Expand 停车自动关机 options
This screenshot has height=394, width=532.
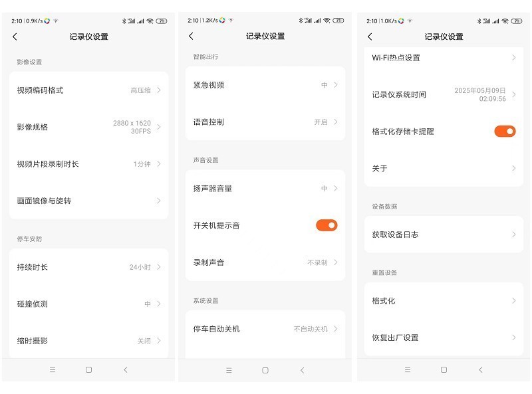[x=266, y=328]
